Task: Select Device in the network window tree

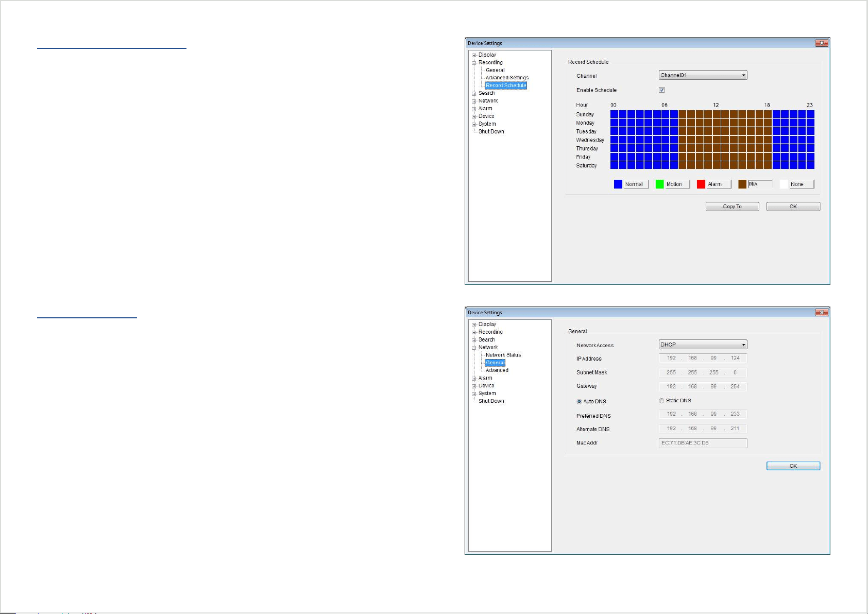Action: click(486, 386)
